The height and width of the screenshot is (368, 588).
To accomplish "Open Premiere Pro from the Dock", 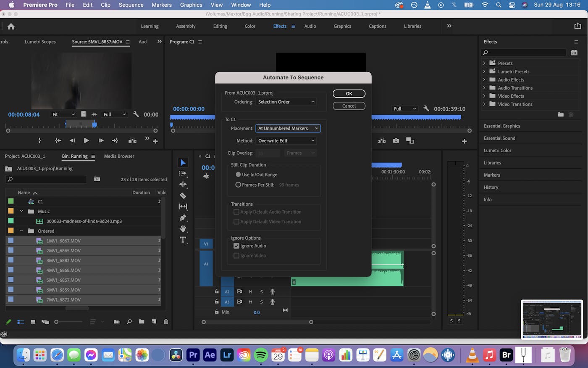I will pos(193,355).
